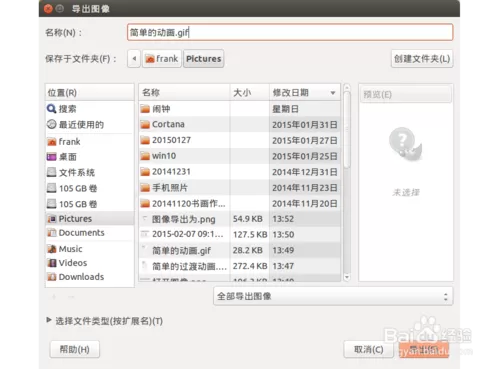Select the second 105 GB 卷 drive
This screenshot has width=500, height=369.
[x=89, y=204]
